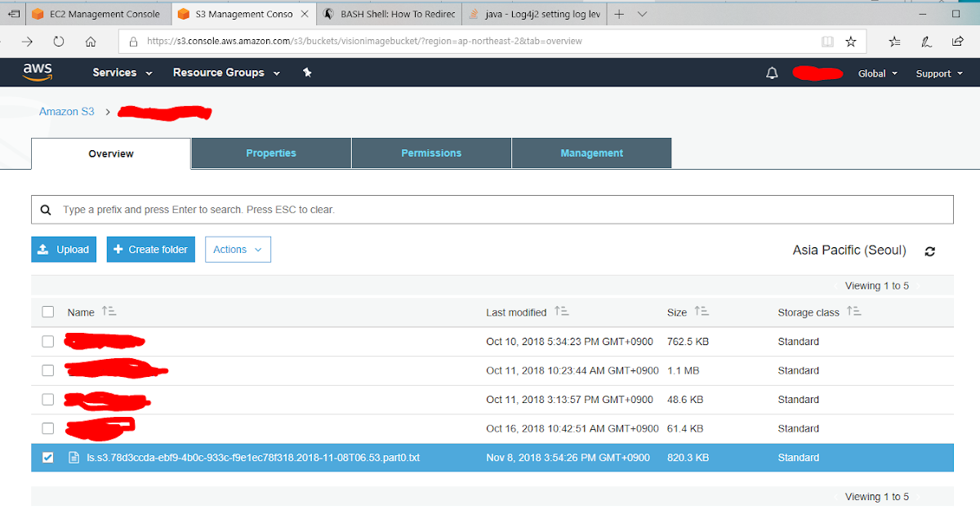Click the AWS logo to go home
Viewport: 980px width, 514px height.
38,73
